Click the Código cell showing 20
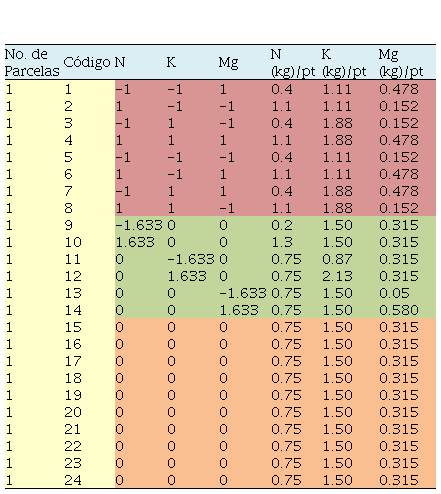441x494 pixels. 73,412
